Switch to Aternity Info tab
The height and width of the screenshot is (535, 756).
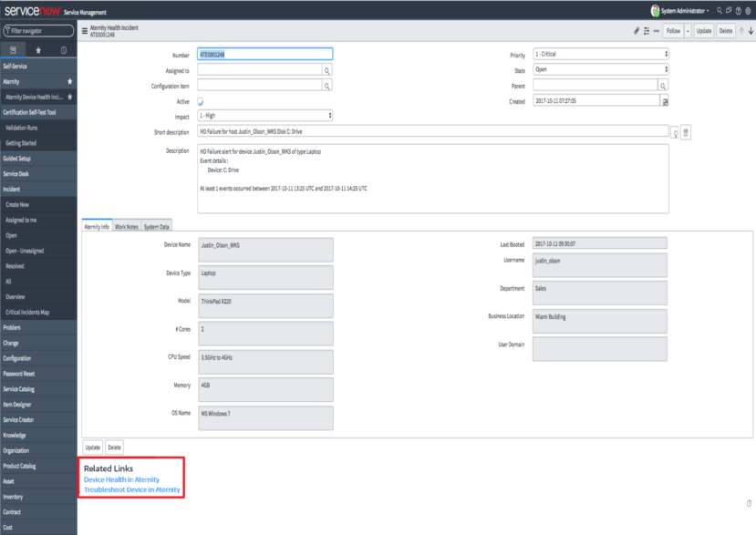[97, 227]
